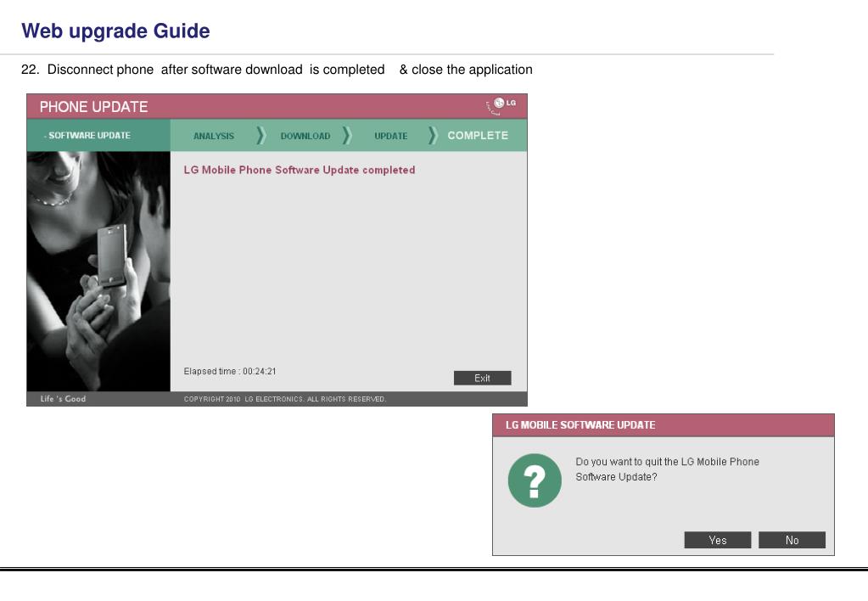Click the 'Elapsed time : 00:24:21' text
The height and width of the screenshot is (601, 868).
[230, 371]
